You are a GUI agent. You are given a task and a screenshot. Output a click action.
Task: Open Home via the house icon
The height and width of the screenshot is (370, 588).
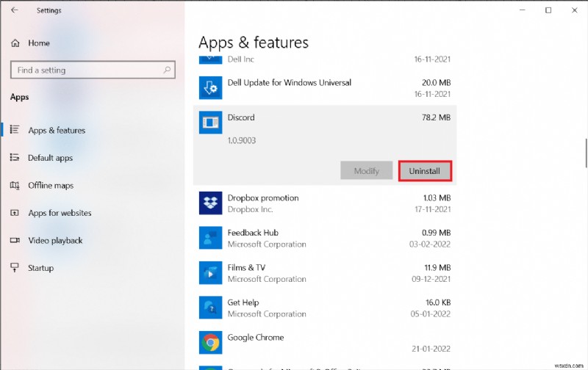coord(15,43)
